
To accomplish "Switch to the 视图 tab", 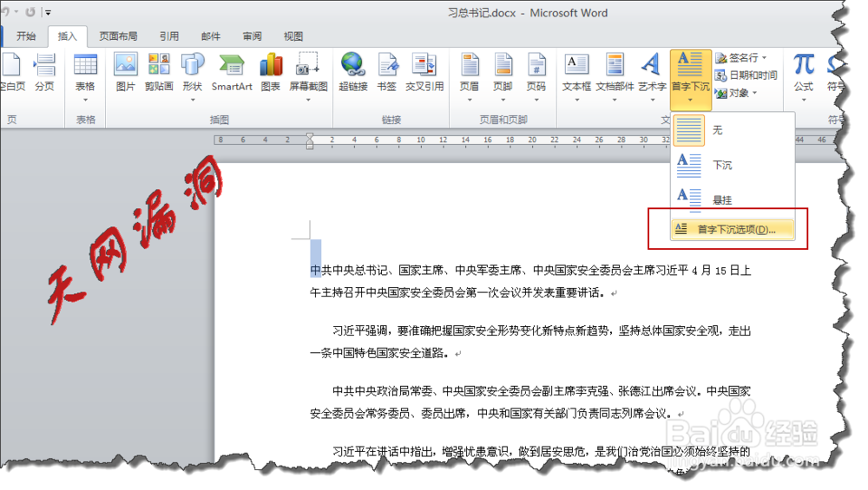I will coord(293,36).
